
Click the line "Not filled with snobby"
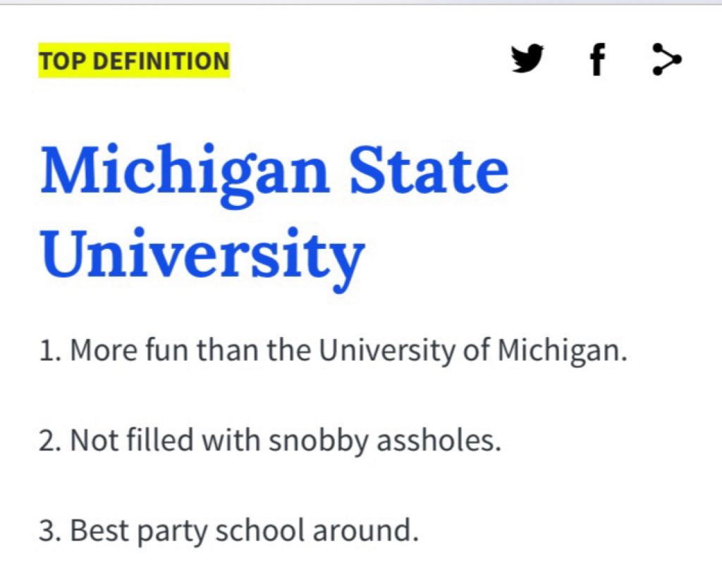click(x=270, y=441)
